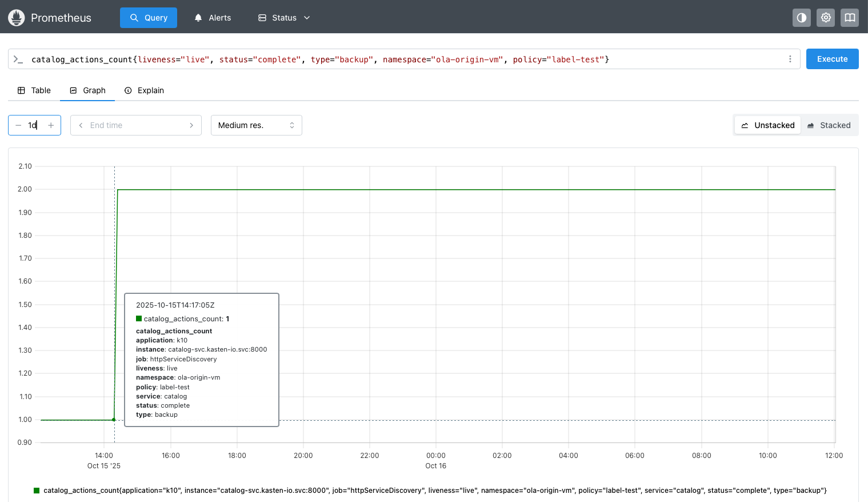Focus the PromQL expression input field
Viewport: 868px width, 502px height.
(400, 59)
